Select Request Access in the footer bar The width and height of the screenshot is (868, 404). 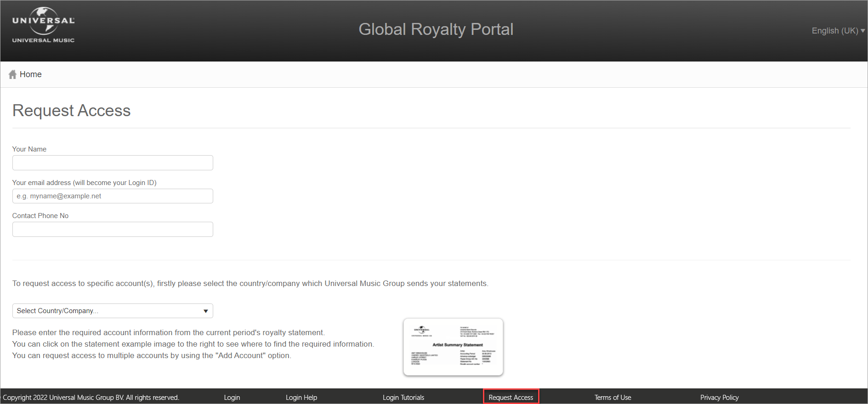pos(511,398)
